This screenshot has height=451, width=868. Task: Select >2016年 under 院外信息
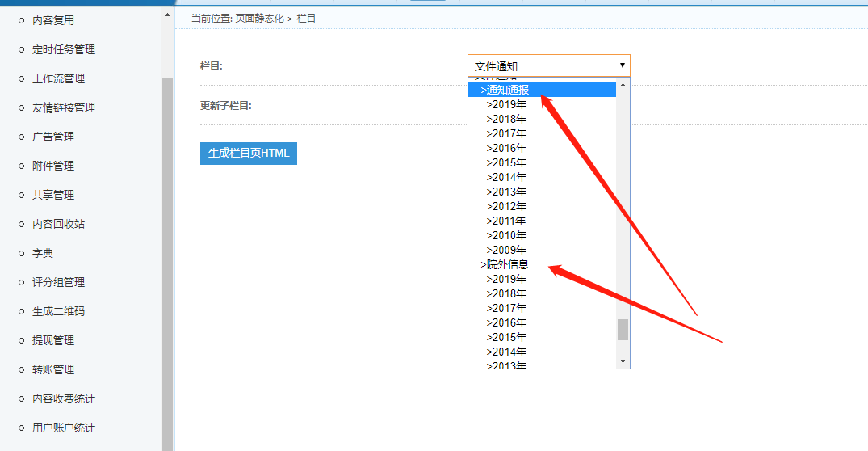click(542, 322)
